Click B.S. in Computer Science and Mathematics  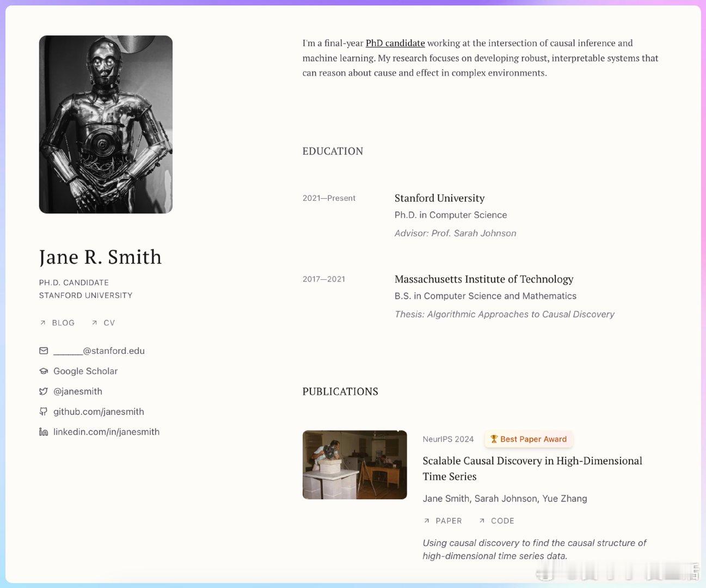point(486,296)
